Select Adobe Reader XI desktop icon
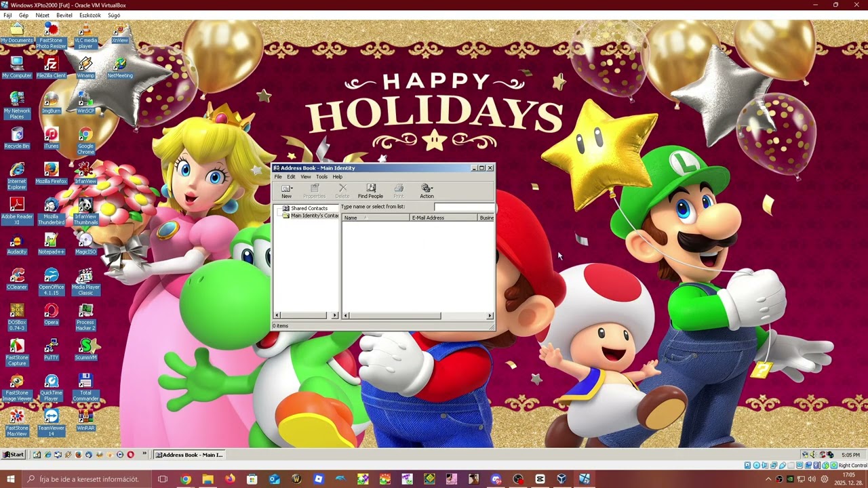The width and height of the screenshot is (868, 488). [17, 212]
